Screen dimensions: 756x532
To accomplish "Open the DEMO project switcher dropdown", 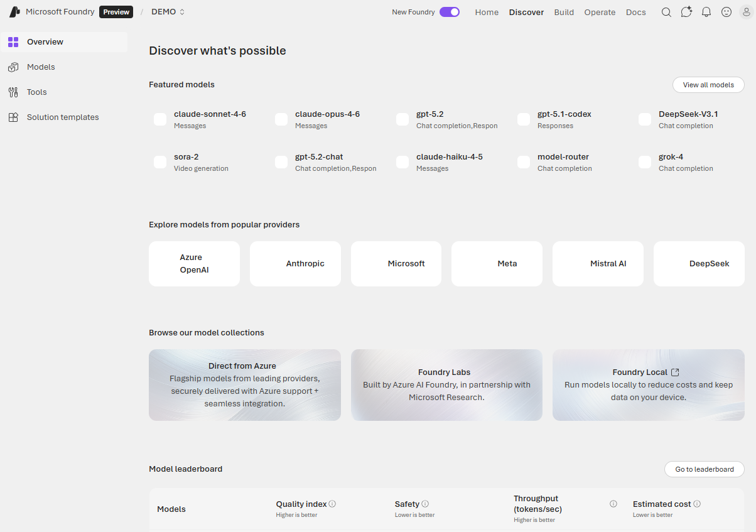I will 167,11.
